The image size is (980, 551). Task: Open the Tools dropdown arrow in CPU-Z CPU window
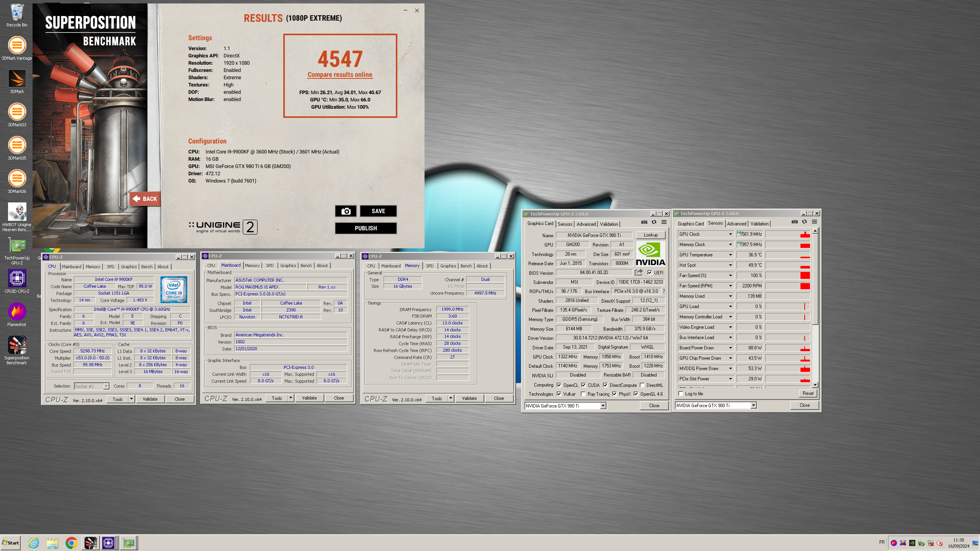(x=131, y=399)
